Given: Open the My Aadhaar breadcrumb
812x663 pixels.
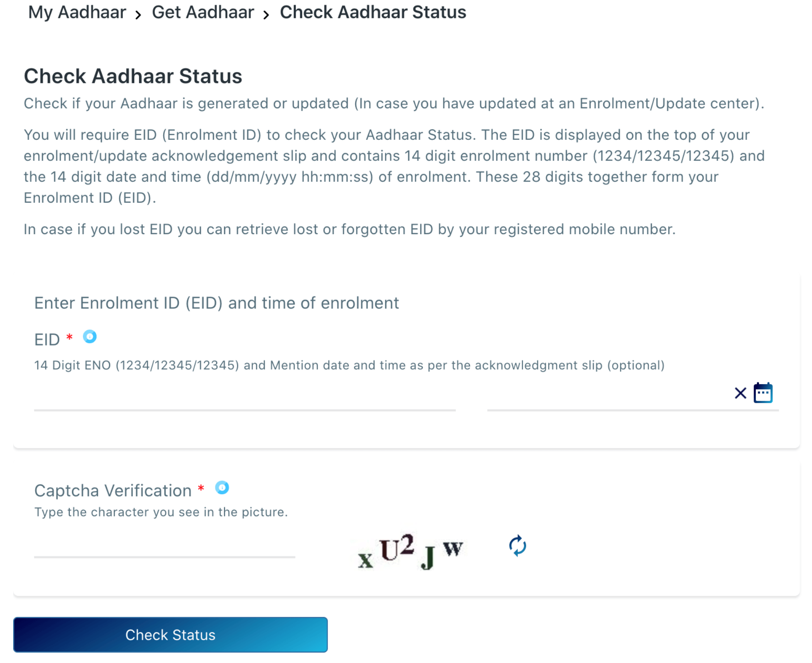Looking at the screenshot, I should (x=77, y=12).
